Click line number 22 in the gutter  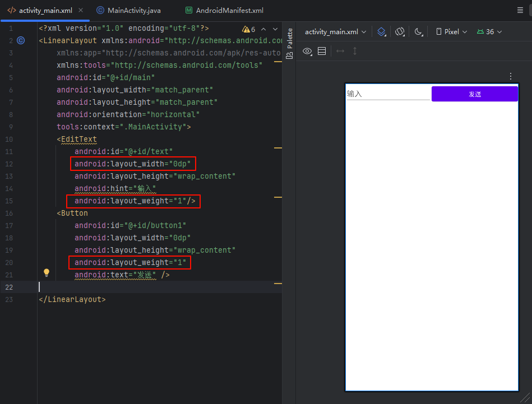coord(9,287)
